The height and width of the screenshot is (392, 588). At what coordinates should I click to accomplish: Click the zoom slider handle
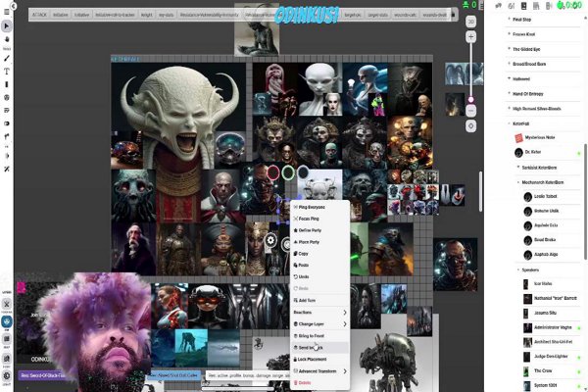tap(471, 100)
